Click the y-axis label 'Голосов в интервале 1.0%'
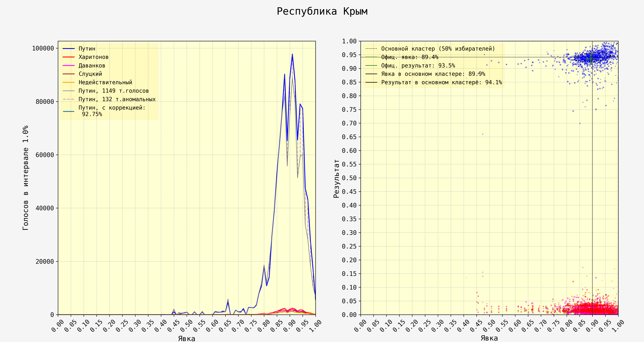 tap(25, 178)
